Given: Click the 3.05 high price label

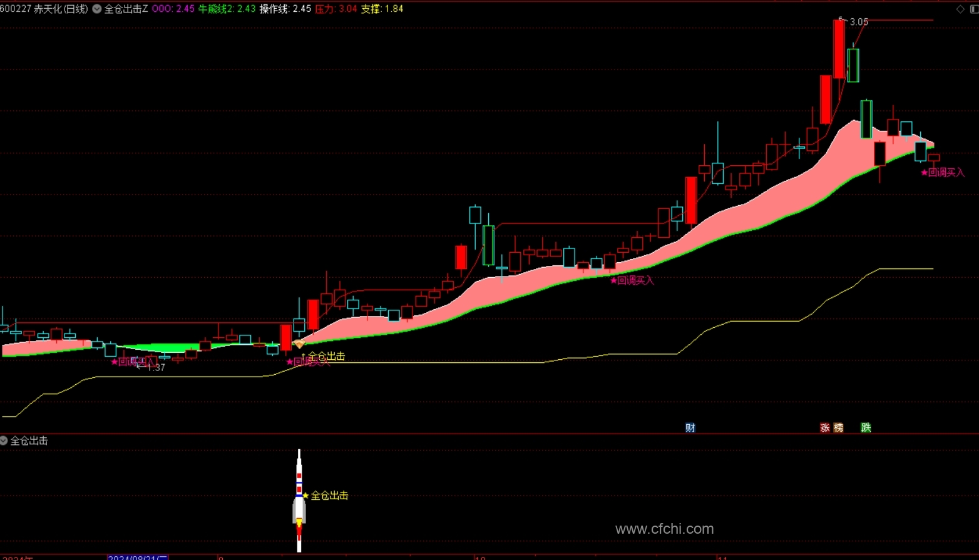Looking at the screenshot, I should tap(859, 22).
